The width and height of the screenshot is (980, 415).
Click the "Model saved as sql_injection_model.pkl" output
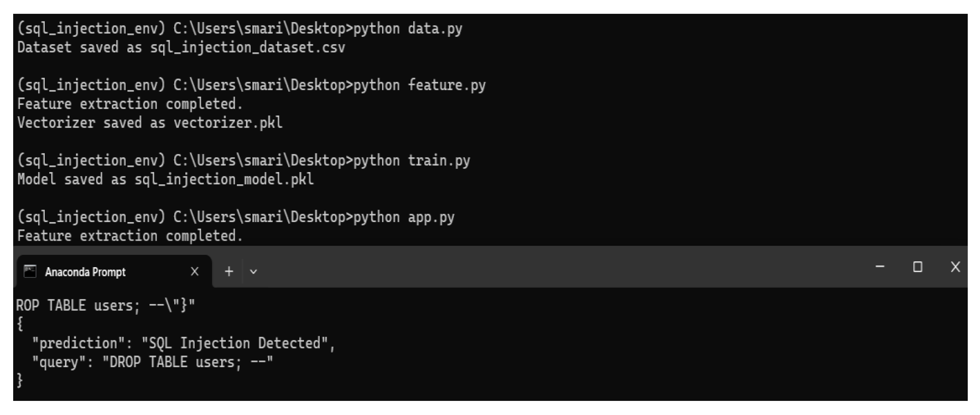tap(165, 179)
